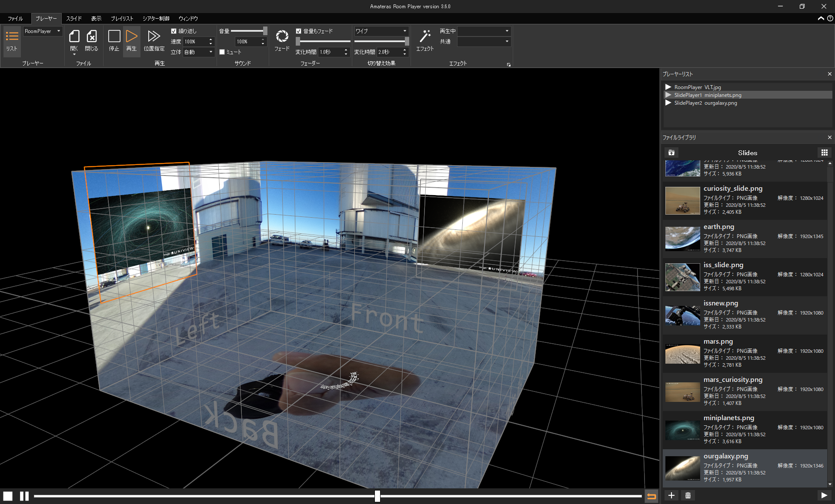Select mars.png in the library
The image size is (835, 504).
click(x=745, y=353)
